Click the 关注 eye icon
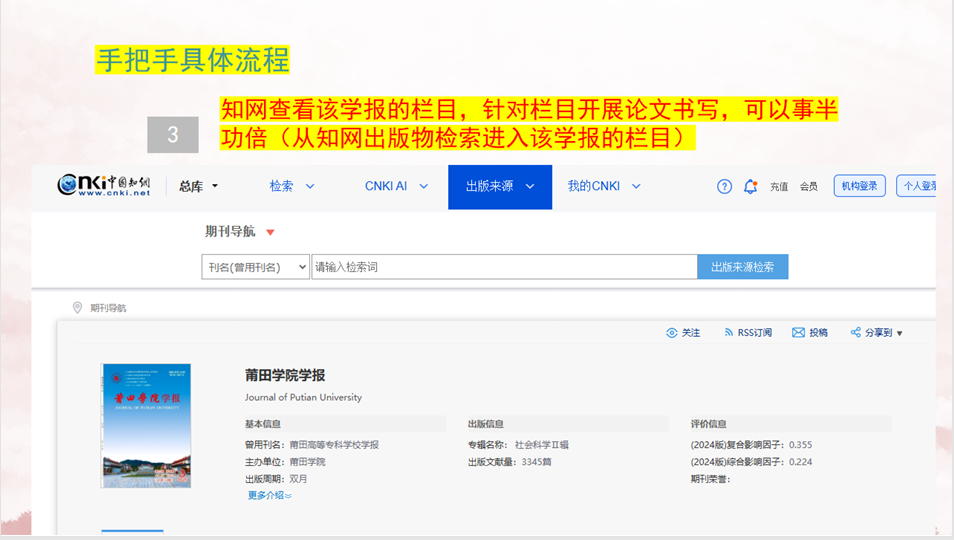The width and height of the screenshot is (954, 540). coord(672,333)
